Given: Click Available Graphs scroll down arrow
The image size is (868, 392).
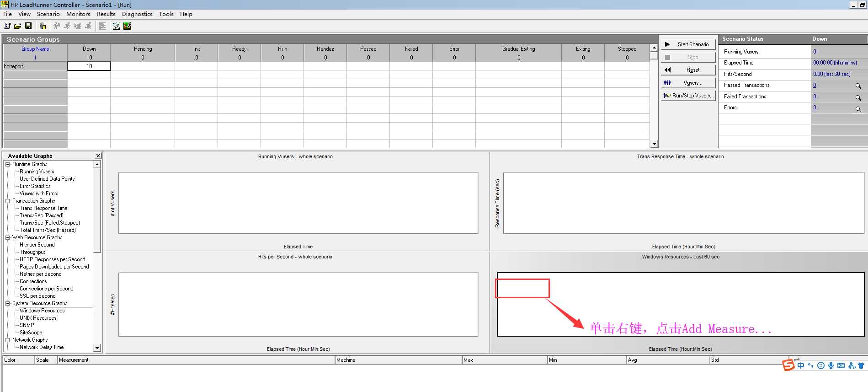Looking at the screenshot, I should (97, 348).
